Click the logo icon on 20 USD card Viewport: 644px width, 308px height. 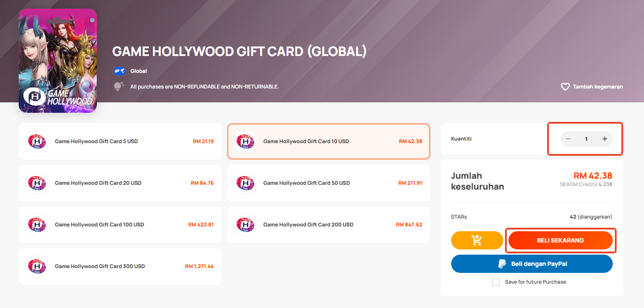[37, 183]
